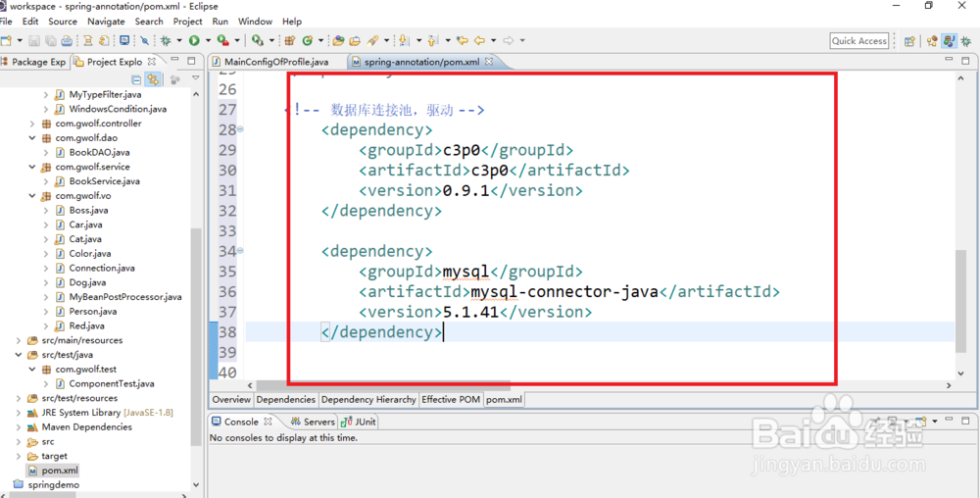980x498 pixels.
Task: Click the mysql-connector-java artifactId text
Action: coord(564,292)
